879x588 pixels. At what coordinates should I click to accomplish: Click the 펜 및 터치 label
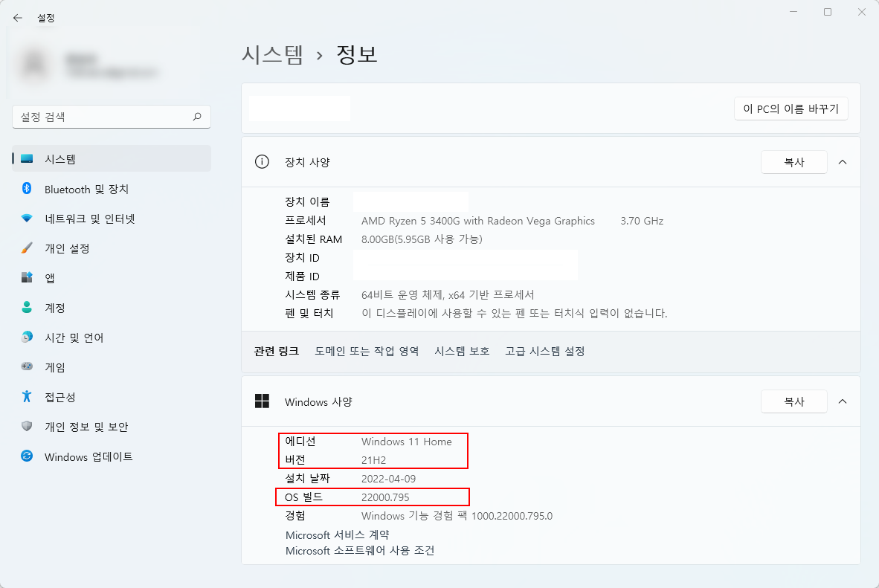pyautogui.click(x=309, y=314)
